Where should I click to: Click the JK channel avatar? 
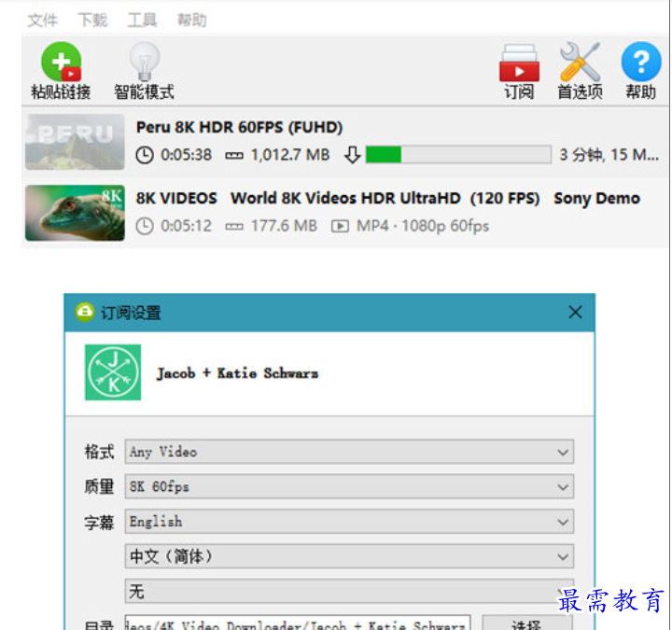click(113, 372)
